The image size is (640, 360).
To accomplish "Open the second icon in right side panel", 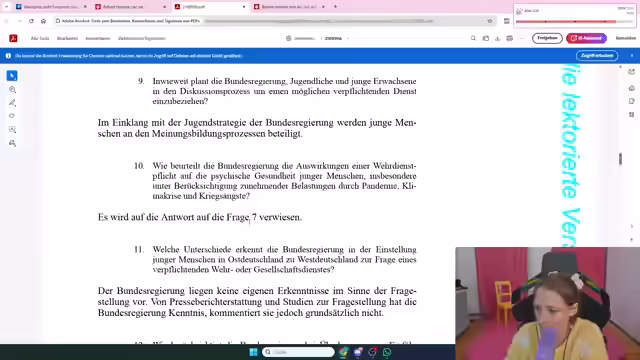I will (631, 88).
